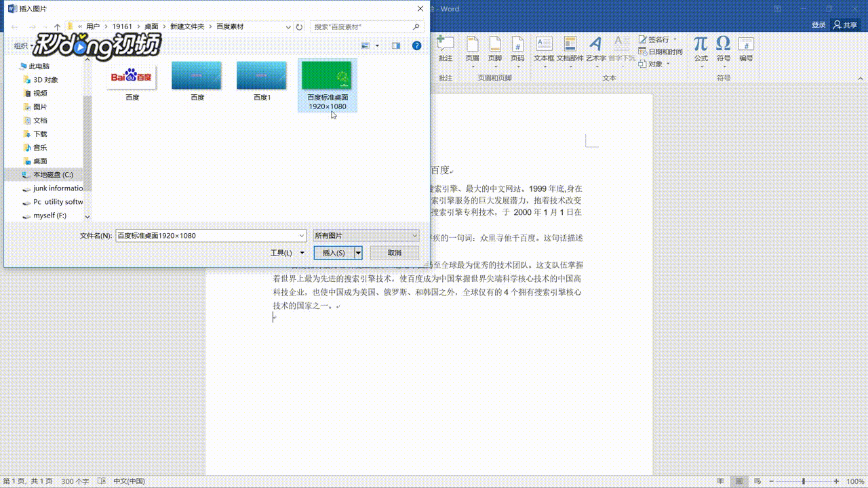Select 本地磁盘 (C:) in navigation pane
The width and height of the screenshot is (868, 488).
click(52, 175)
